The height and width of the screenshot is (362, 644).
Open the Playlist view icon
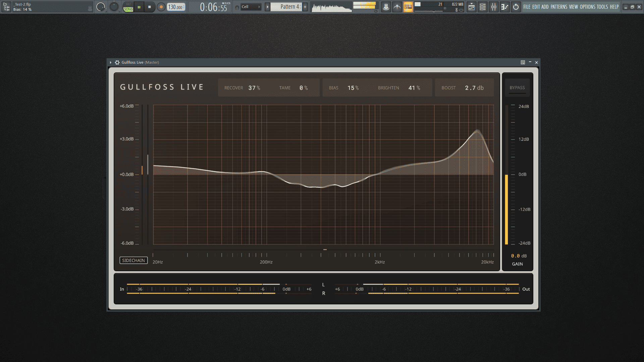[x=472, y=7]
